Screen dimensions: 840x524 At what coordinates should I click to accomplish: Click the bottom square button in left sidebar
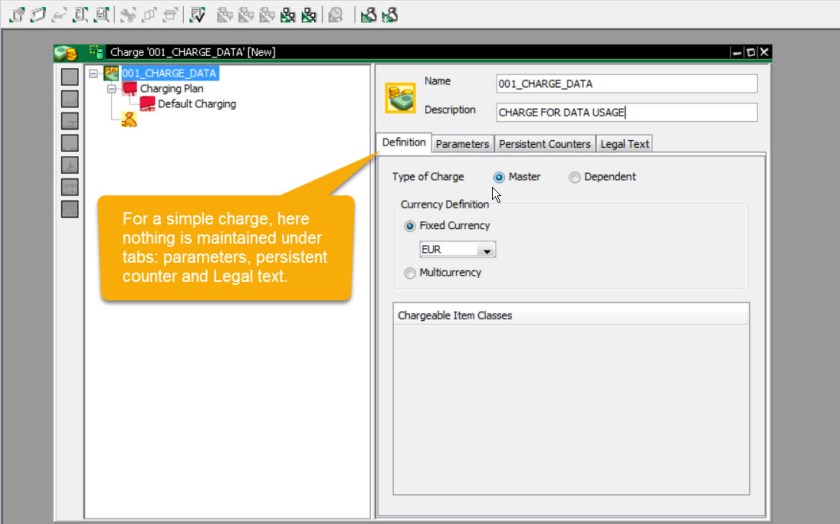pyautogui.click(x=70, y=209)
